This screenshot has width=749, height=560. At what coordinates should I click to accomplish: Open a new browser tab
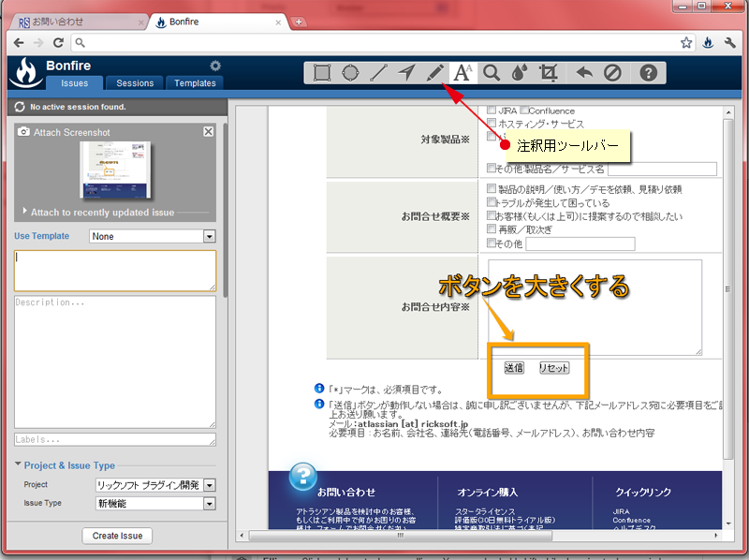tap(299, 22)
